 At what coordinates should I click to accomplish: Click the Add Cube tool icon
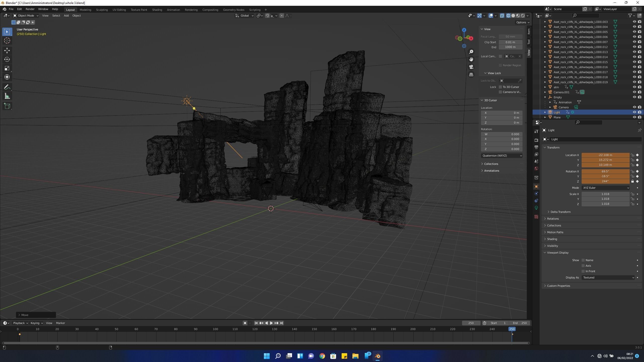click(7, 106)
